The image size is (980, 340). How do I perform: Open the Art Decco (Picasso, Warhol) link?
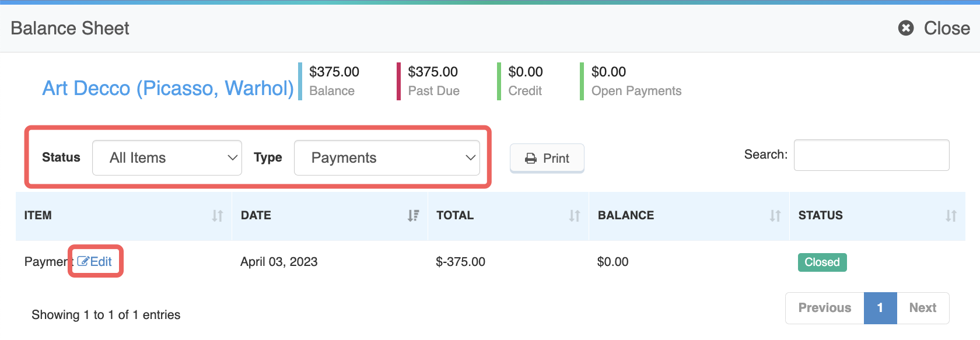168,88
